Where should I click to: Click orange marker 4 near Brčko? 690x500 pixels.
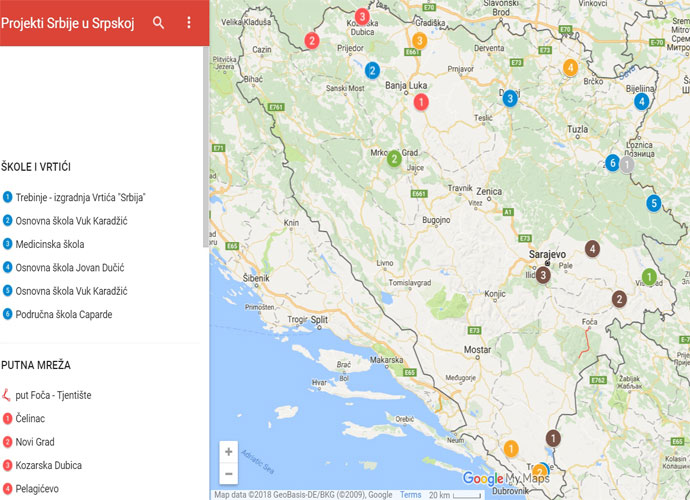570,68
